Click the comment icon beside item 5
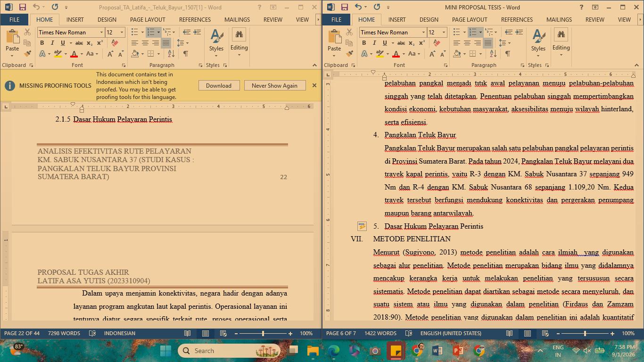This screenshot has height=362, width=644. pyautogui.click(x=362, y=226)
